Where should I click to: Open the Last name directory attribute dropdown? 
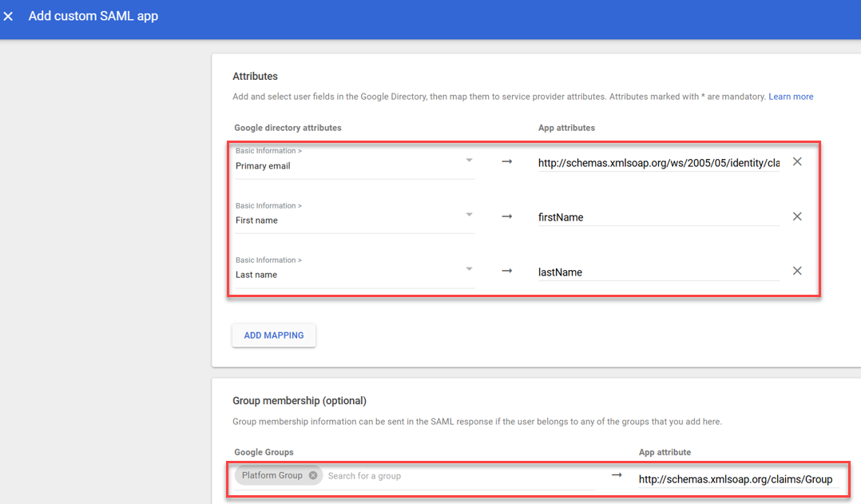469,269
